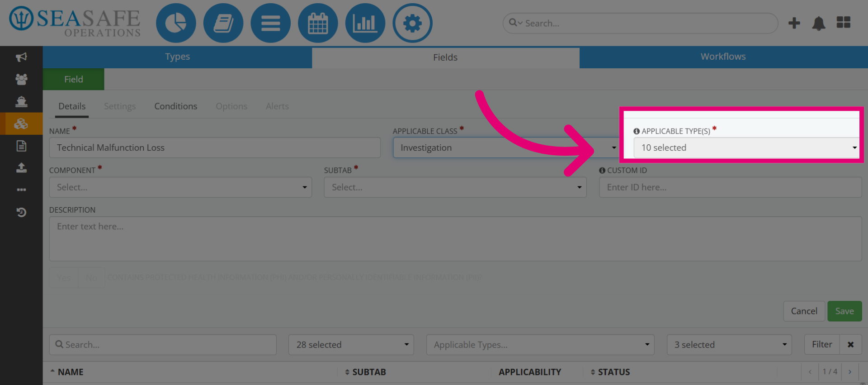Click the fields list Search box
The height and width of the screenshot is (385, 868).
click(x=163, y=345)
